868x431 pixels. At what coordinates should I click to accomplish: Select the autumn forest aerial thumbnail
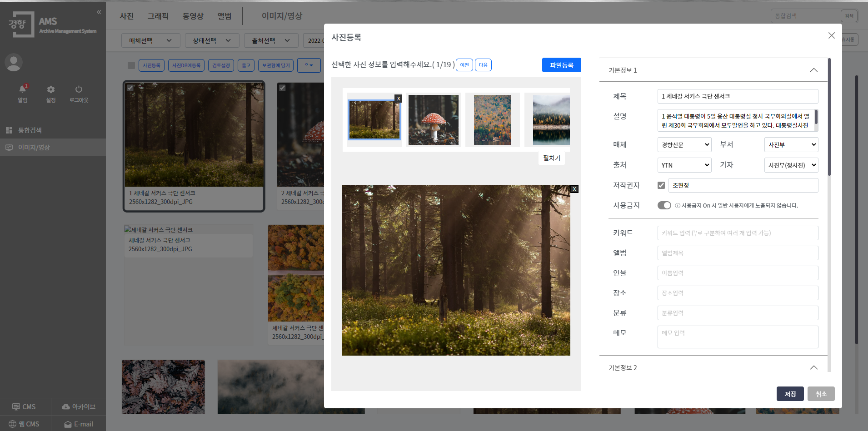click(493, 120)
